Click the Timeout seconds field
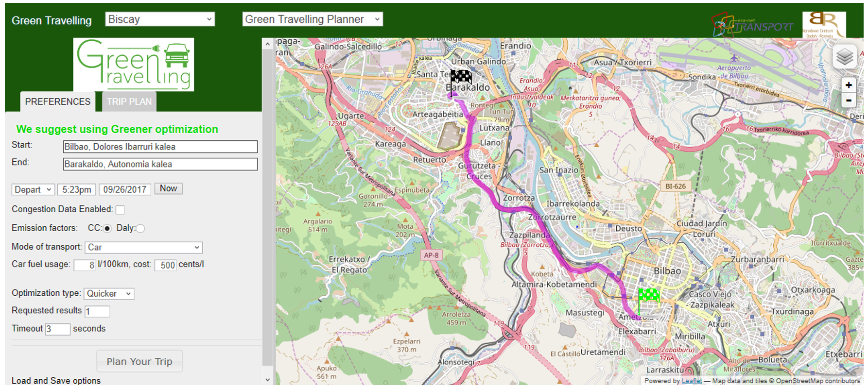The height and width of the screenshot is (388, 868). [x=58, y=329]
